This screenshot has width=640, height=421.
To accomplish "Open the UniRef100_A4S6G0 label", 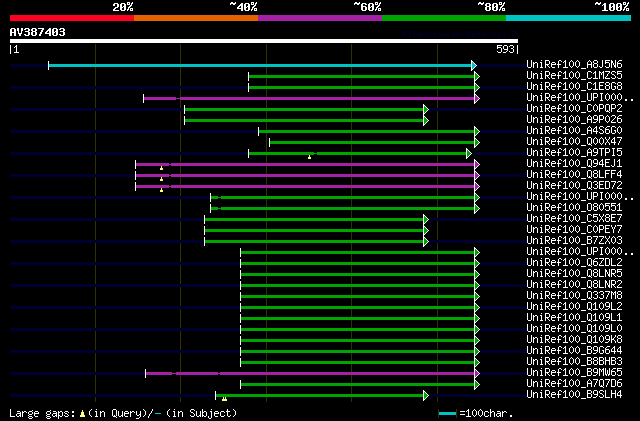I will coord(574,131).
